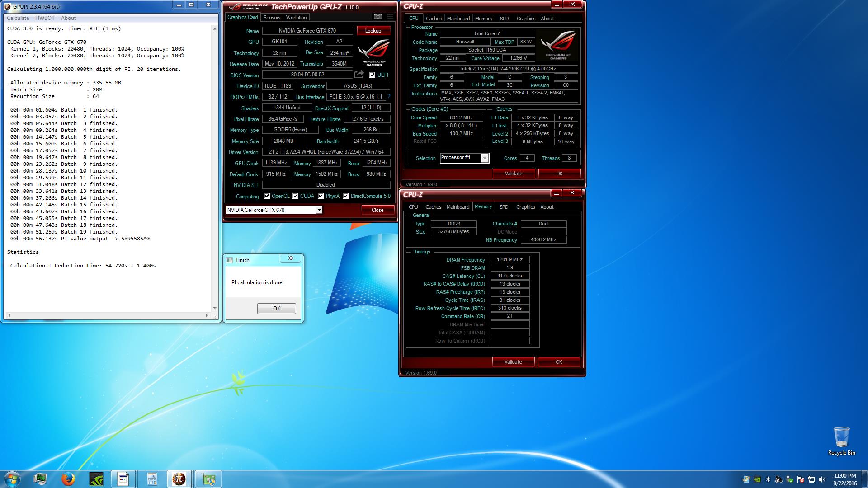Viewport: 868px width, 488px height.
Task: Open CPU tab in lower CPU-Z window
Action: point(413,207)
